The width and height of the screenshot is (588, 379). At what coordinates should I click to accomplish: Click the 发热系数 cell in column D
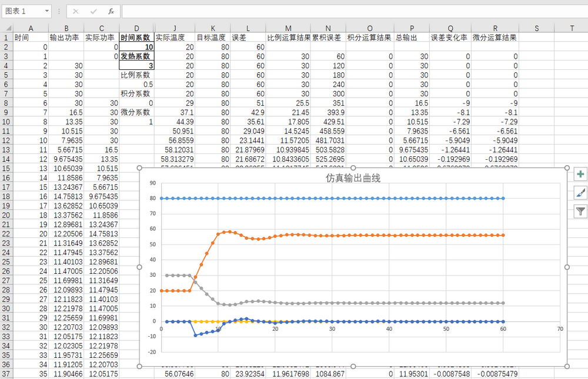pyautogui.click(x=136, y=56)
